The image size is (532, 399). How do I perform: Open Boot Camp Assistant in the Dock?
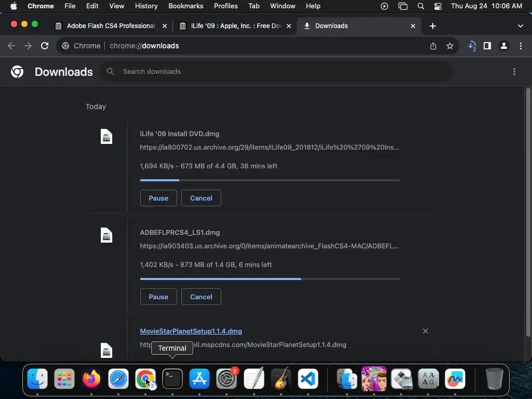[x=401, y=378]
